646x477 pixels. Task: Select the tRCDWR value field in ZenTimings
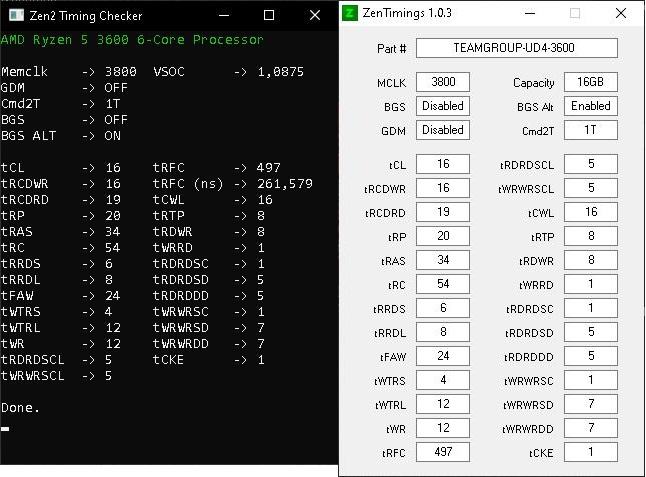pyautogui.click(x=443, y=188)
